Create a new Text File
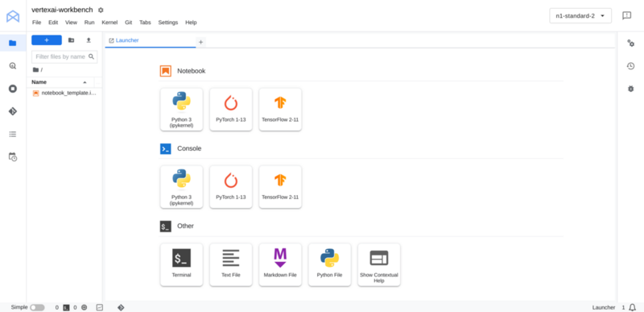The height and width of the screenshot is (312, 644). [231, 264]
